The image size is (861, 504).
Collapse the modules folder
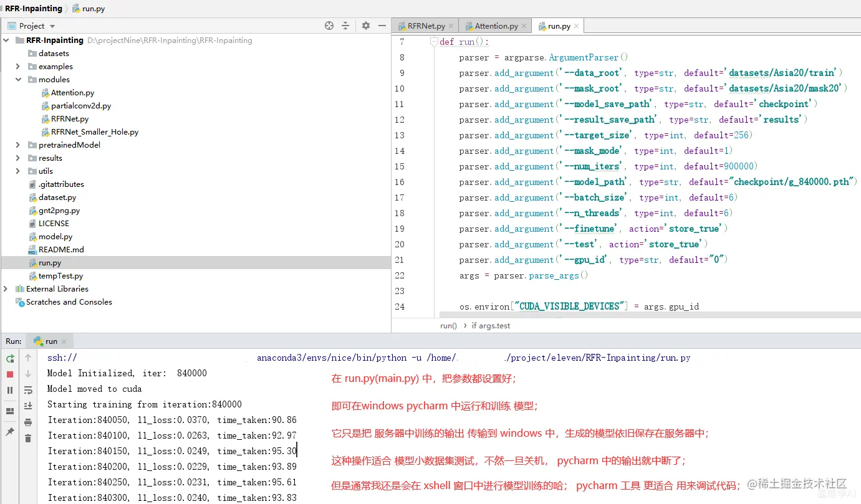pos(18,79)
